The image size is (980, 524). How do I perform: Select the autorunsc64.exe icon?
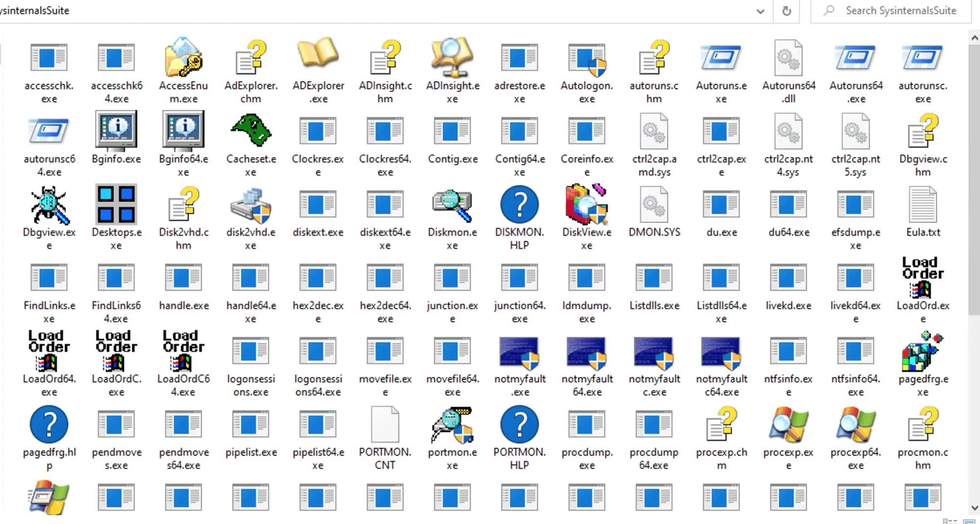[49, 131]
